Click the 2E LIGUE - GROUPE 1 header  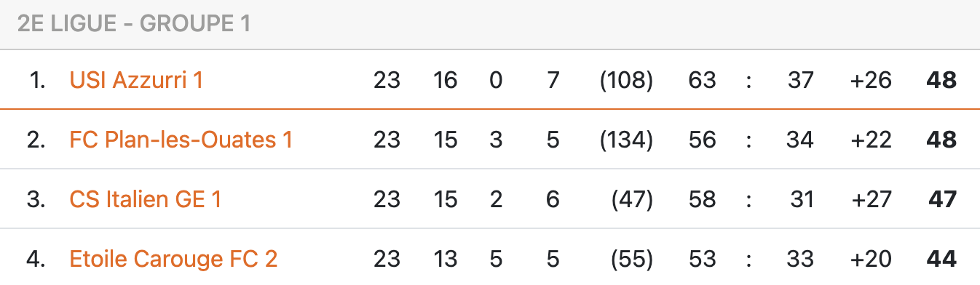click(134, 23)
